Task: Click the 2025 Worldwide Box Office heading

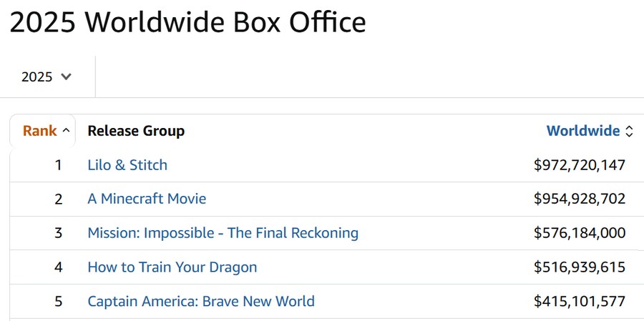Action: 187,21
